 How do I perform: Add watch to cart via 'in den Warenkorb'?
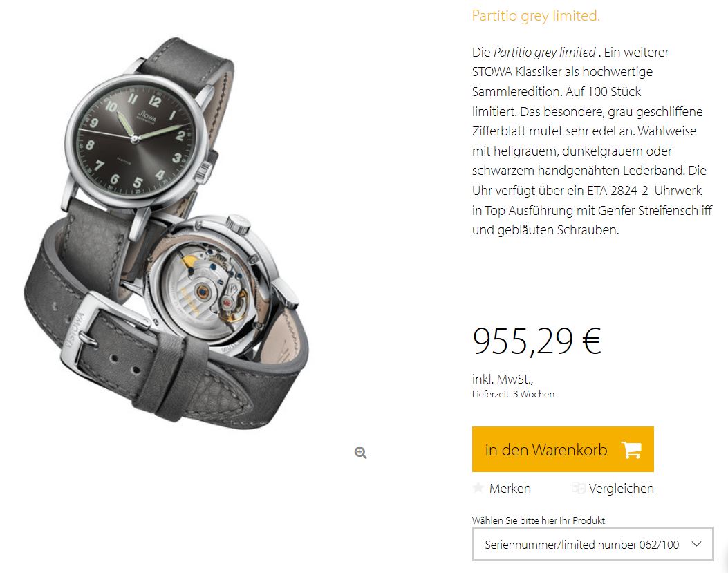pos(563,449)
